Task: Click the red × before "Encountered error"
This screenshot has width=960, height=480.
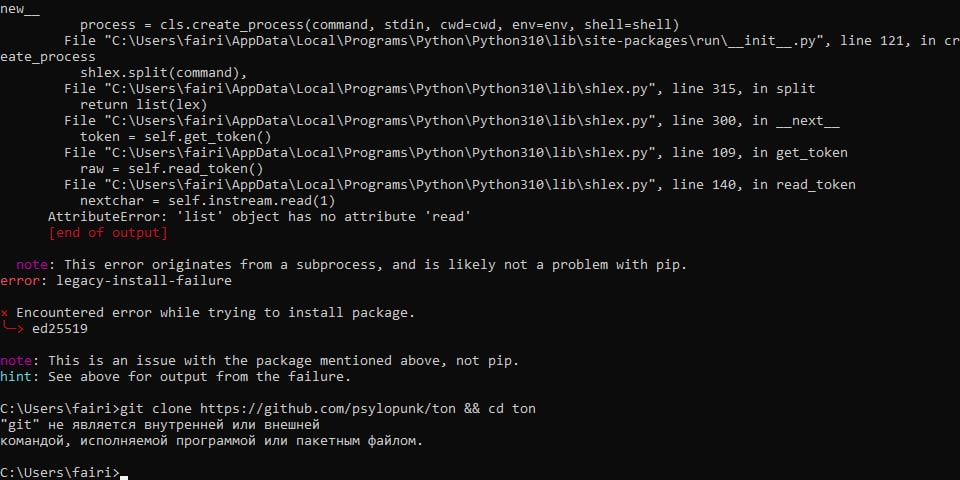Action: click(x=4, y=313)
